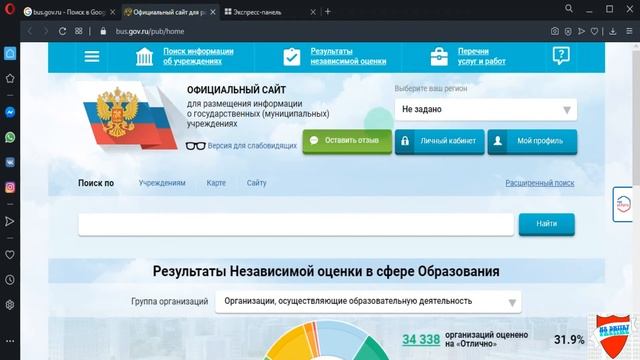Open 'Результаты независимой оценки' link
Viewport: 640px width, 360px height.
(x=348, y=56)
